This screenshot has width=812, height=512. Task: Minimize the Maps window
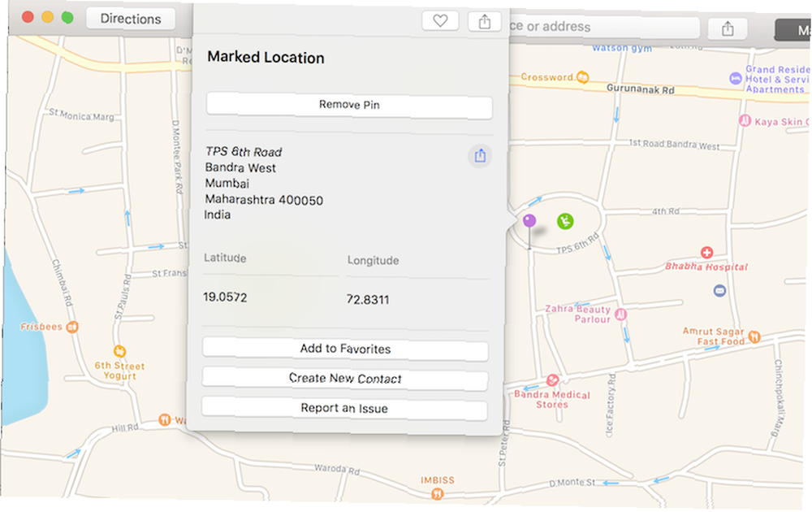[48, 17]
